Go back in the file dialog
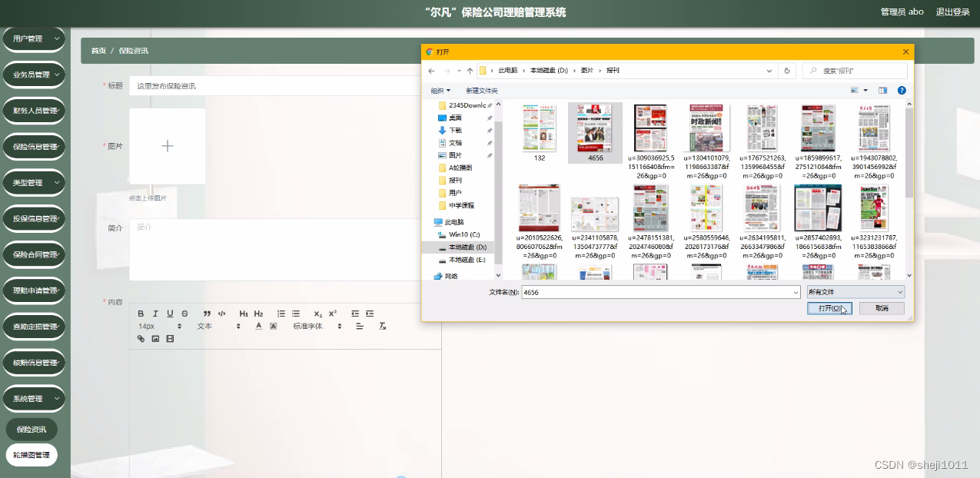This screenshot has width=980, height=478. tap(431, 71)
